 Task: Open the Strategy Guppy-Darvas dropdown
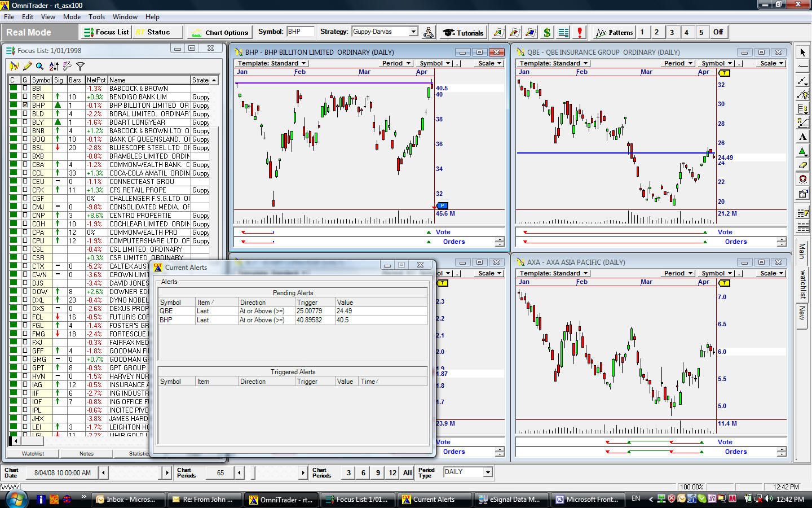point(413,32)
